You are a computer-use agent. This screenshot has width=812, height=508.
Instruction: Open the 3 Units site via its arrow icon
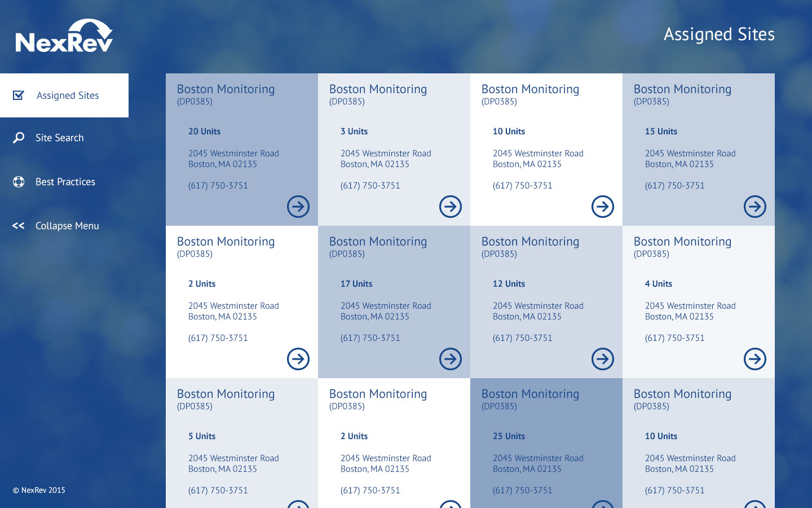click(451, 207)
